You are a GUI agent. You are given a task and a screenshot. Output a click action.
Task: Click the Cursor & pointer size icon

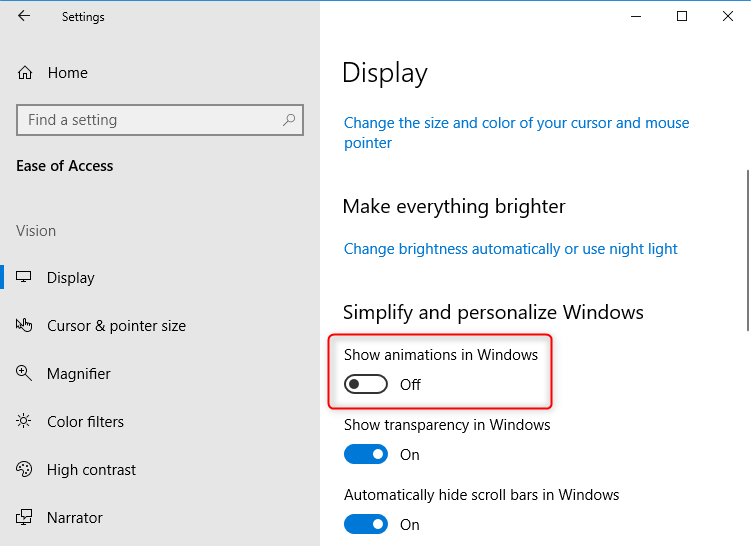pyautogui.click(x=25, y=326)
